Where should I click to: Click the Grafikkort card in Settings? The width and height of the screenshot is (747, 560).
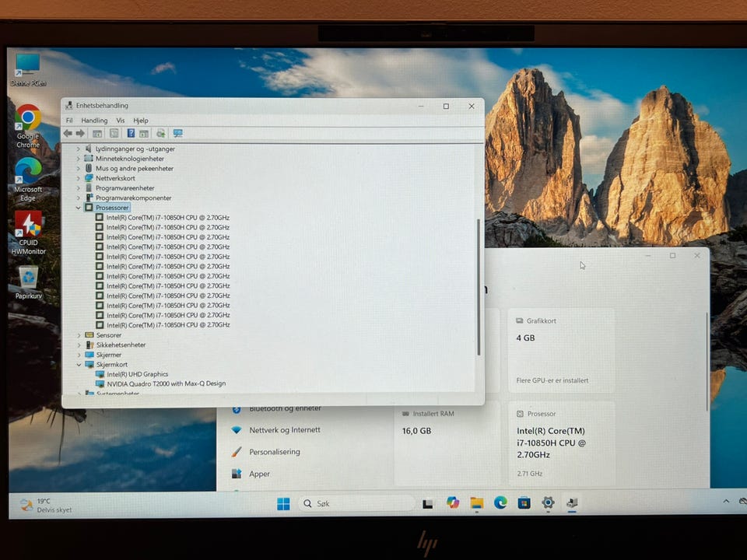pos(561,351)
